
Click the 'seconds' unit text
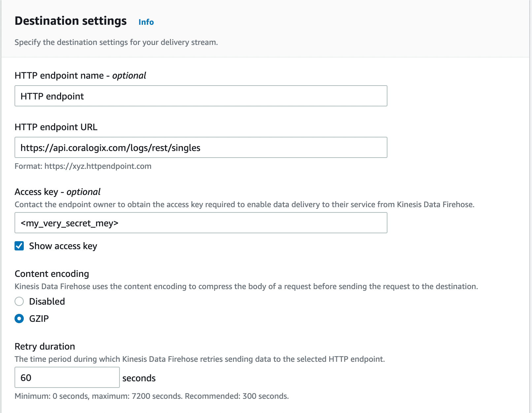tap(139, 378)
